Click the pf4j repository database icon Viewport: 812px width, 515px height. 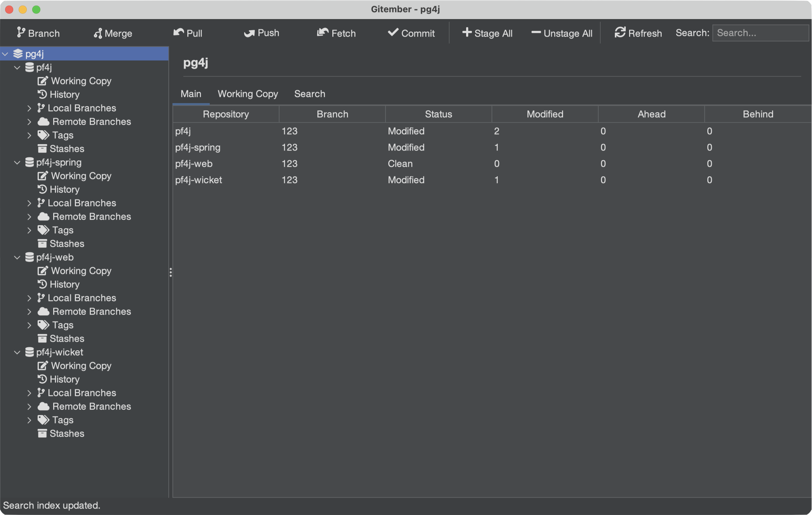[x=29, y=67]
